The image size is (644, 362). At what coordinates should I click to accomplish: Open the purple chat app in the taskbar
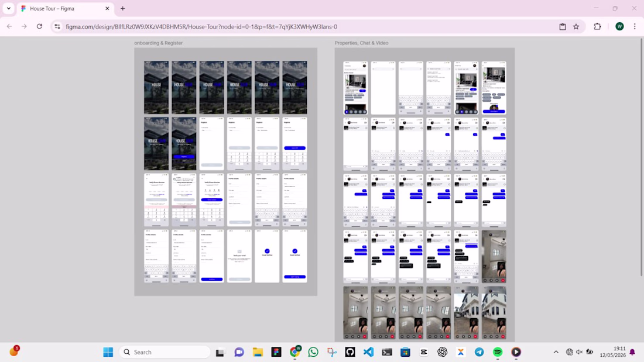click(239, 352)
